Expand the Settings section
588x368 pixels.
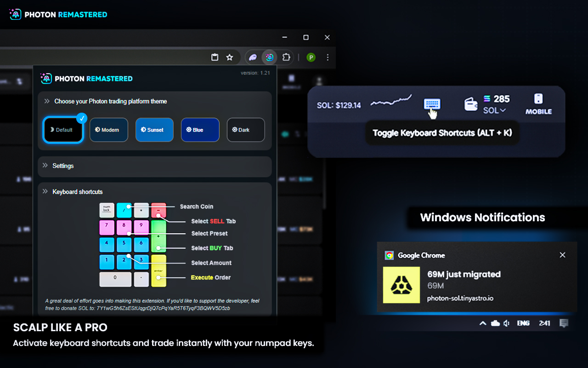155,166
